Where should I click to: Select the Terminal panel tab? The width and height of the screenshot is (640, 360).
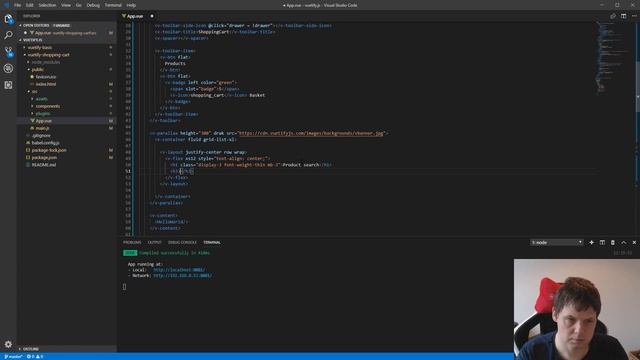click(x=212, y=242)
